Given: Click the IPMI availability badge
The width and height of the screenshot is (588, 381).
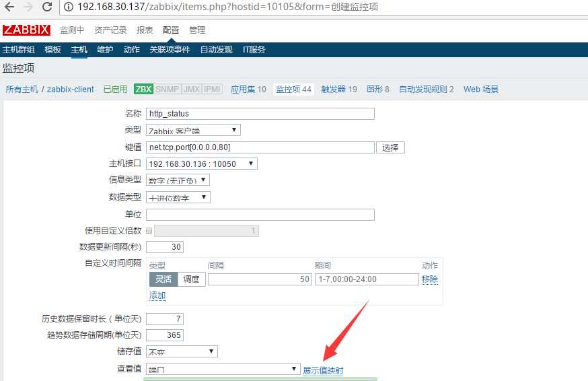Looking at the screenshot, I should (212, 89).
